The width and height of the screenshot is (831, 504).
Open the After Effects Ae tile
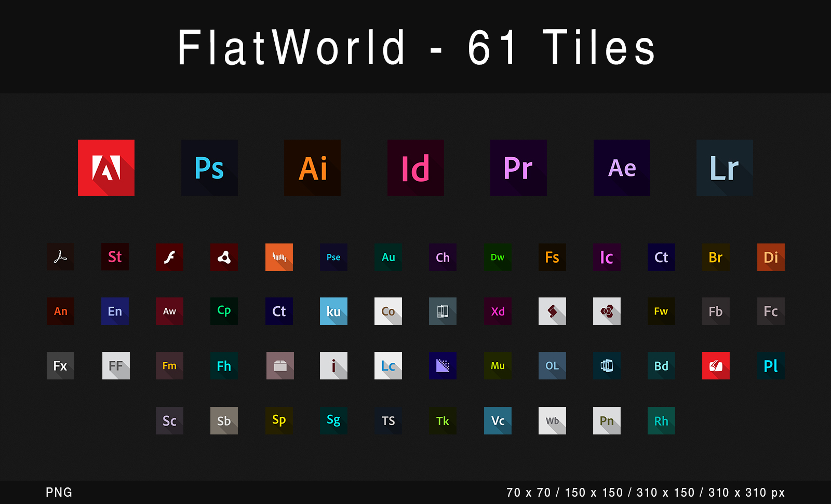tap(621, 168)
